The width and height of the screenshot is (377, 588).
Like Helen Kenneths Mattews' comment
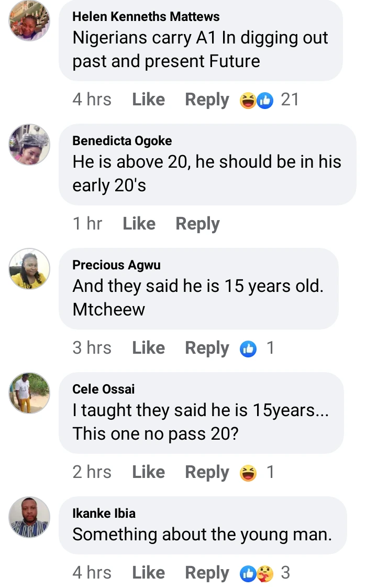[x=148, y=100]
